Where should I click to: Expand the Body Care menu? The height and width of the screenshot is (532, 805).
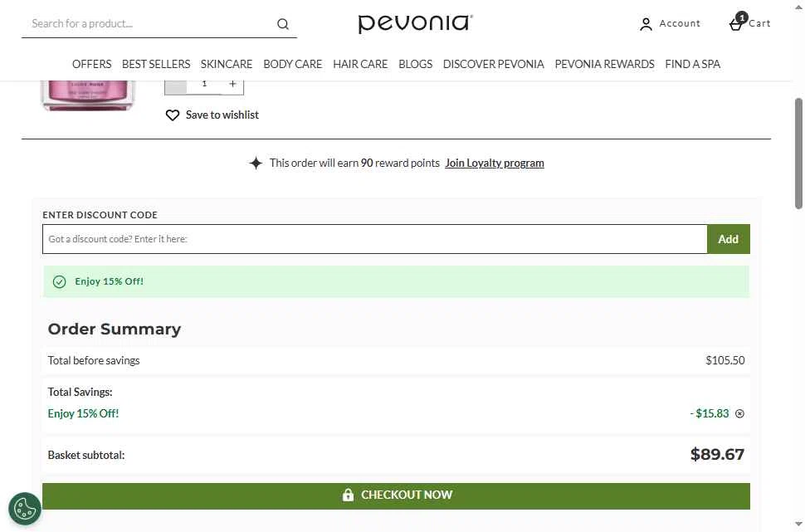(292, 64)
